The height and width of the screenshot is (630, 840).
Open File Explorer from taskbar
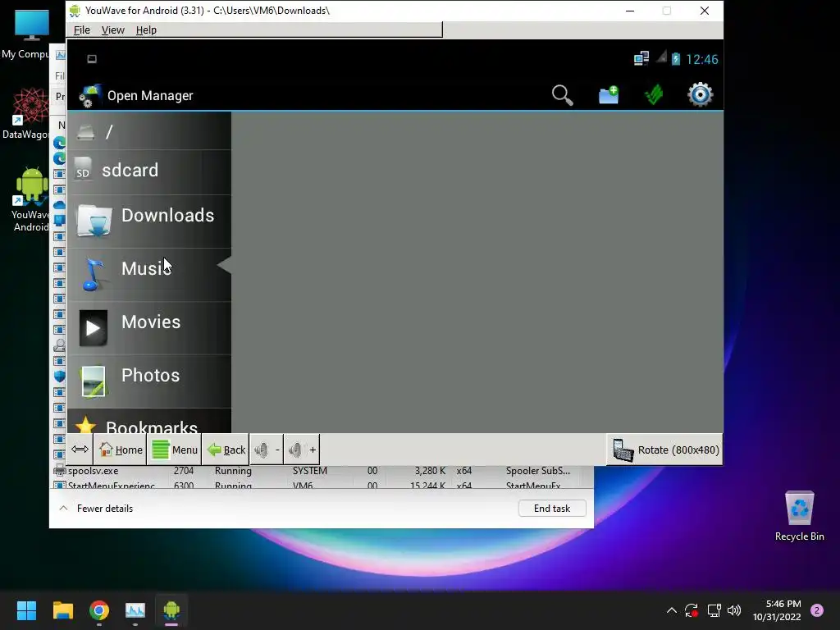62,610
